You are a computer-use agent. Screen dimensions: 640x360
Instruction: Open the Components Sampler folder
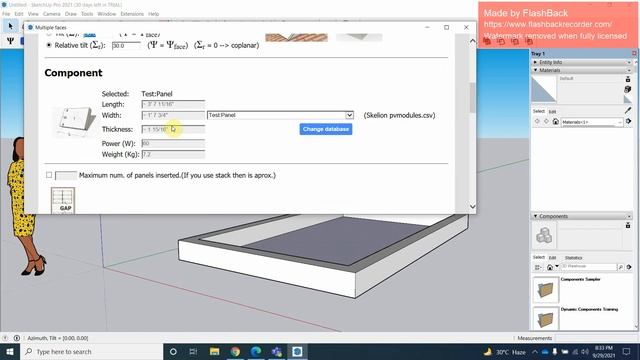[546, 290]
